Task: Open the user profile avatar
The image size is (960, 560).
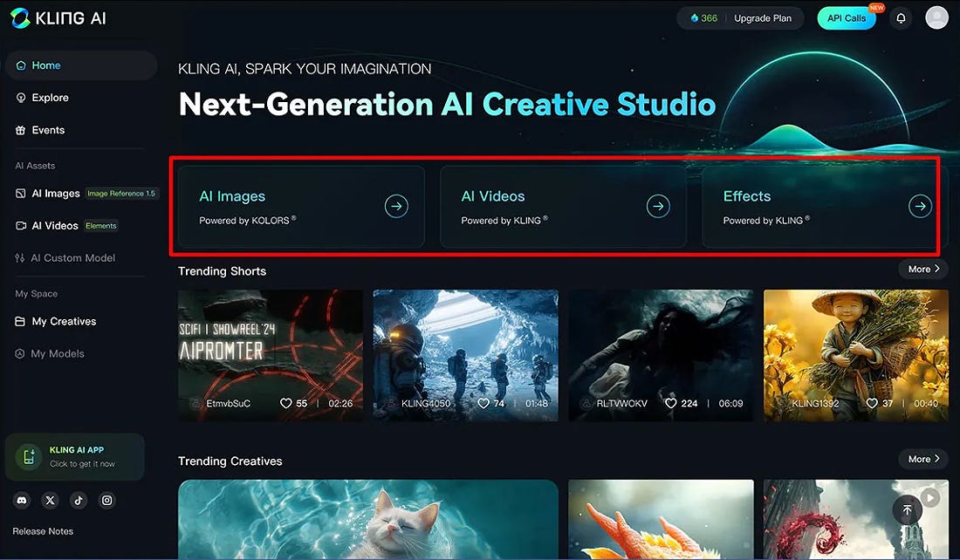Action: pyautogui.click(x=936, y=17)
